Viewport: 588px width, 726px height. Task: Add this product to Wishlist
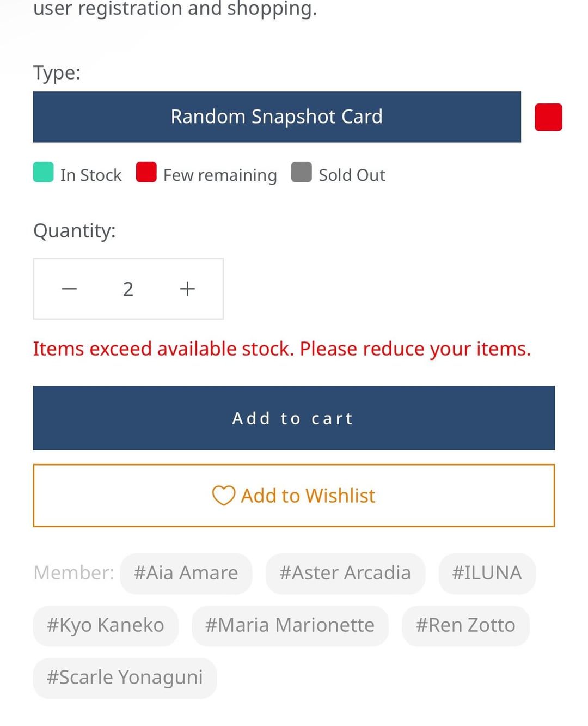293,496
